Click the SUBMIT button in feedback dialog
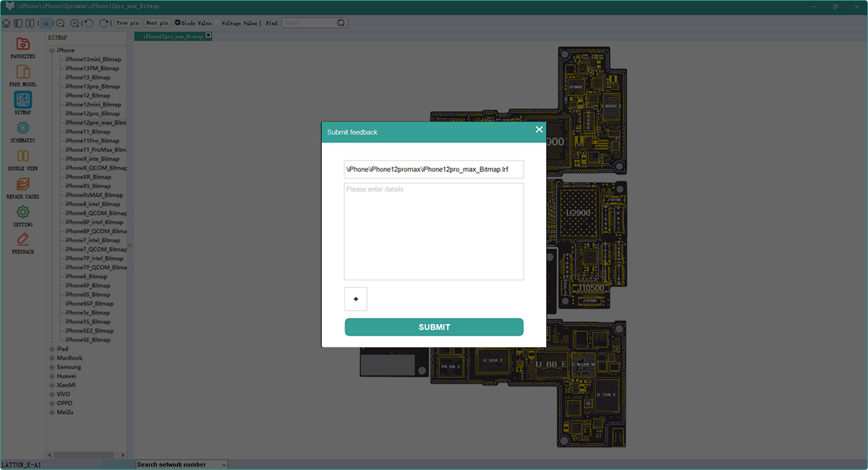868x470 pixels. point(433,327)
